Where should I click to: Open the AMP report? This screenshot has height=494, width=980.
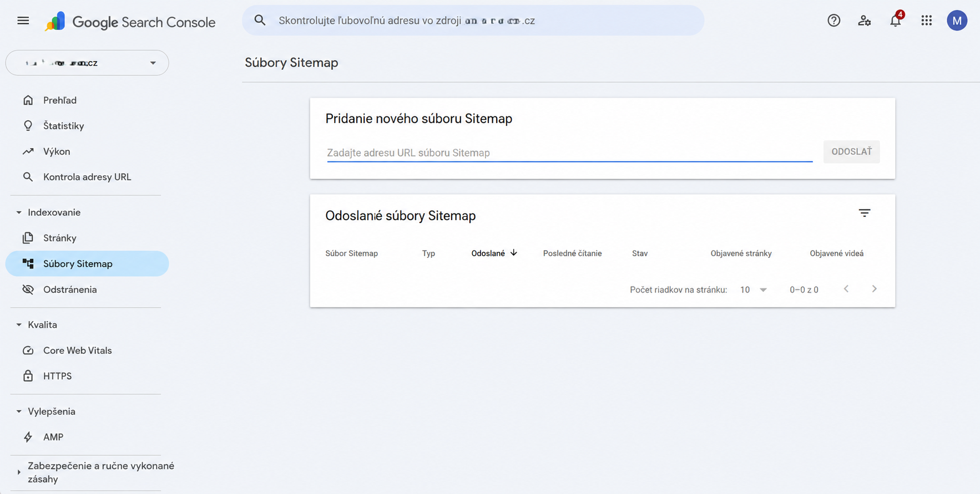[53, 437]
